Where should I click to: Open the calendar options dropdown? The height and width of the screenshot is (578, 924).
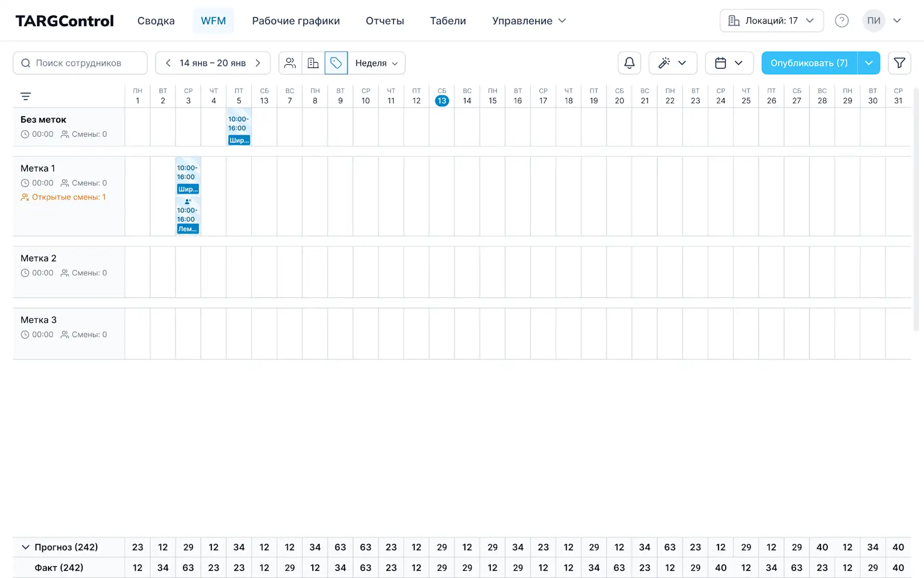(x=729, y=63)
